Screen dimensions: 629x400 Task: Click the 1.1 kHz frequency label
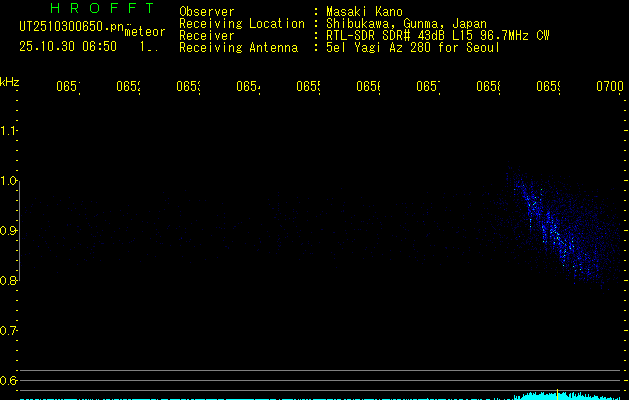coord(8,130)
